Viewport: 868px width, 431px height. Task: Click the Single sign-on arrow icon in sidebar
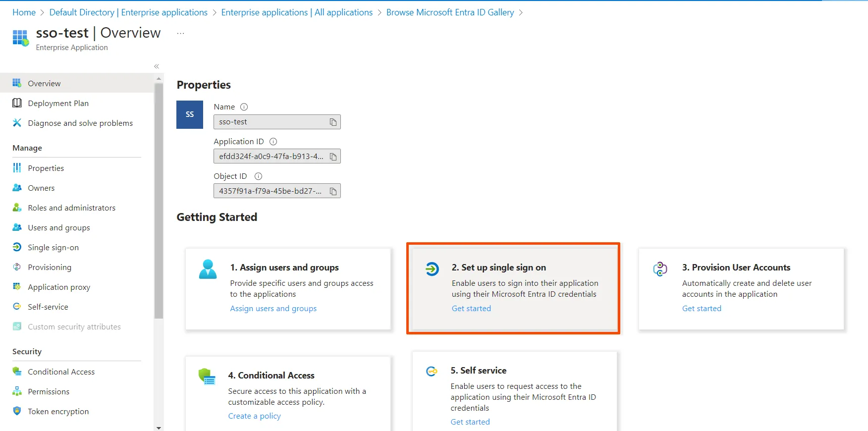point(17,247)
